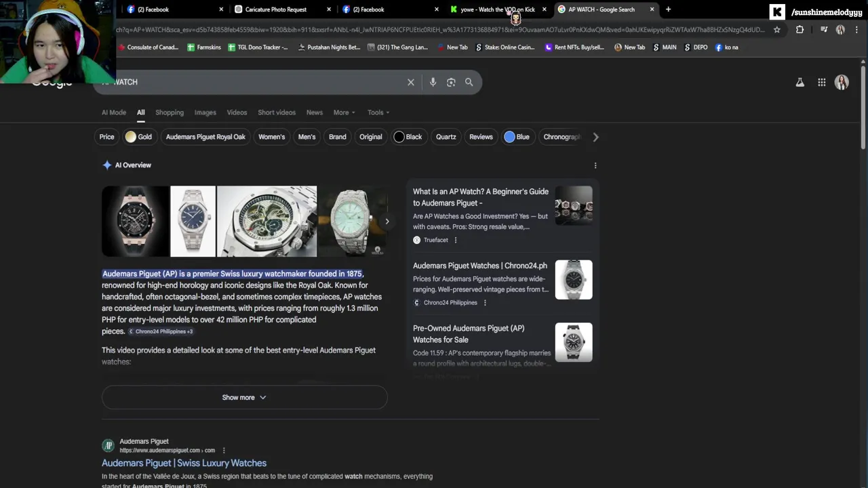The image size is (868, 488).
Task: Click the Audemars Piguet site favicon
Action: click(x=108, y=445)
